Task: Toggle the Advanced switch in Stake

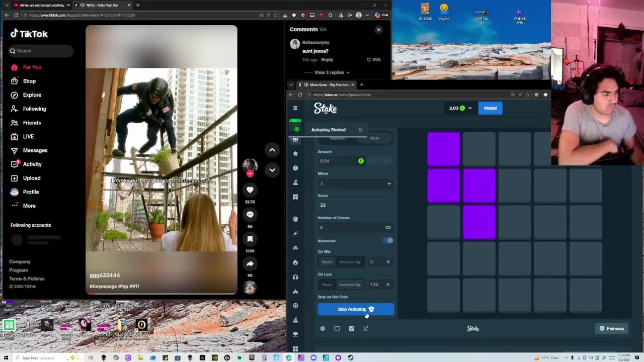Action: tap(388, 241)
